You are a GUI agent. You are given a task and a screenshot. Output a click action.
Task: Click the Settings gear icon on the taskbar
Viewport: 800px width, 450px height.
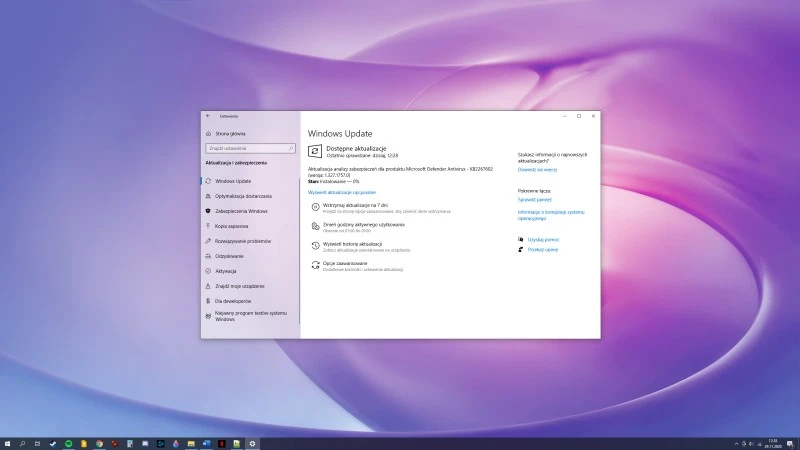pyautogui.click(x=252, y=444)
